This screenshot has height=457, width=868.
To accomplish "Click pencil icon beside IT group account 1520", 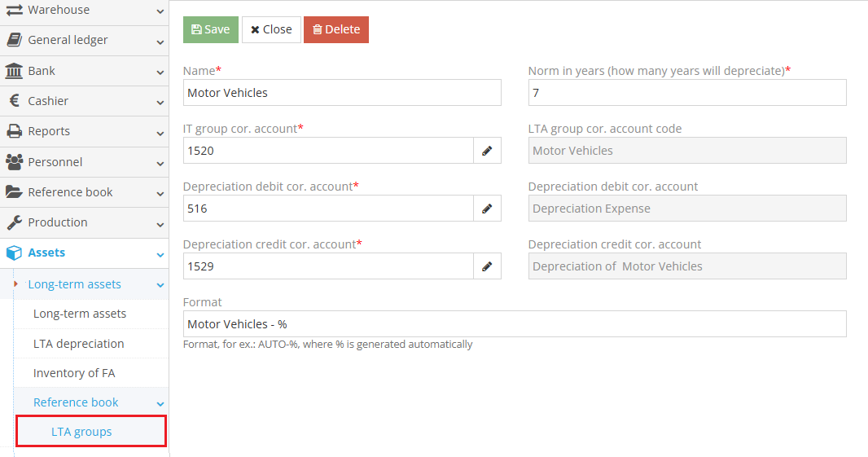I will click(487, 151).
